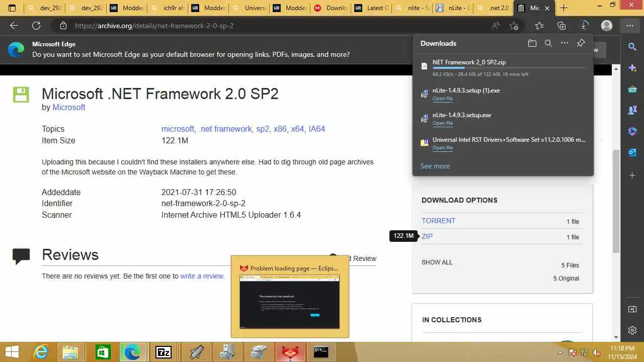Launch Internet Explorer from taskbar

(41, 352)
